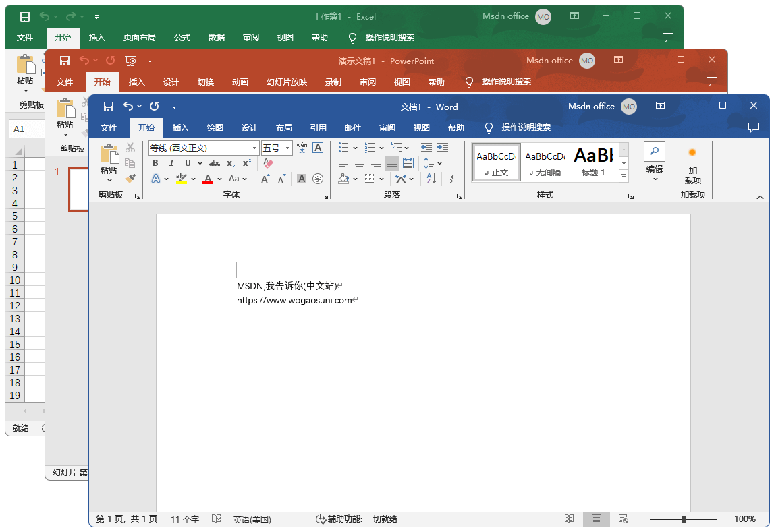Collapse the Word ribbon

click(x=760, y=197)
